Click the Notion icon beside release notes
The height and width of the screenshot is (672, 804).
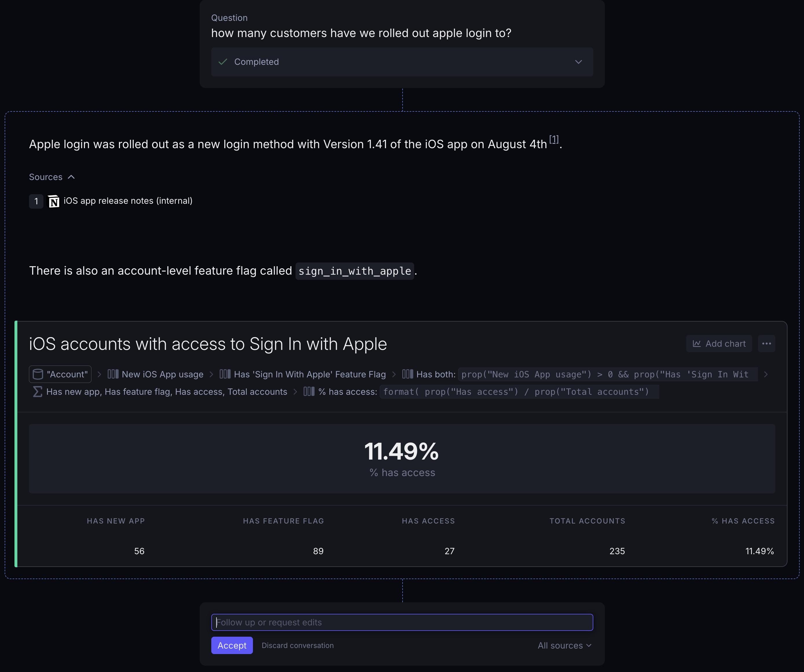tap(54, 201)
